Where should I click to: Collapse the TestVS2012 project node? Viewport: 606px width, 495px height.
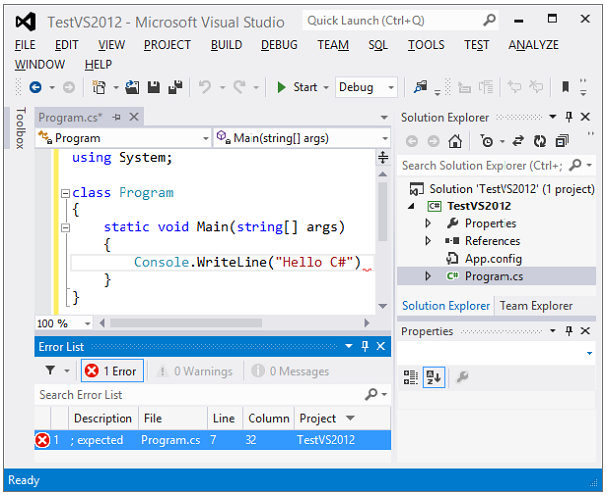(x=411, y=206)
